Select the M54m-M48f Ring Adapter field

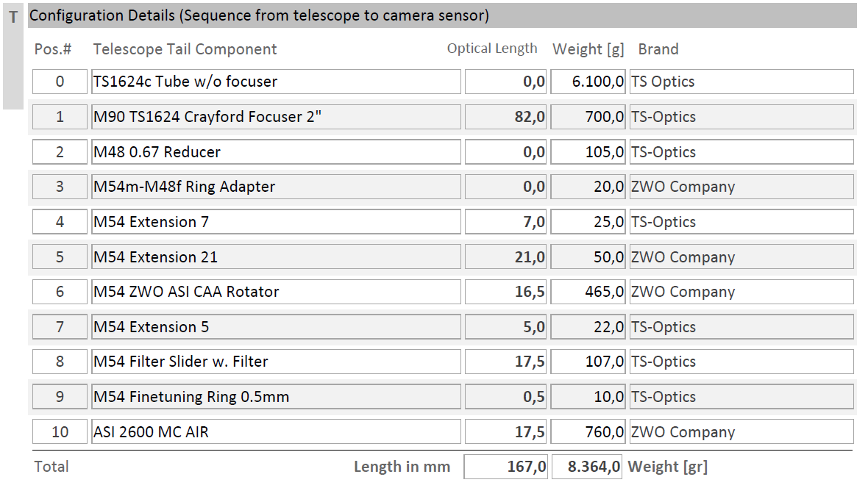[276, 187]
